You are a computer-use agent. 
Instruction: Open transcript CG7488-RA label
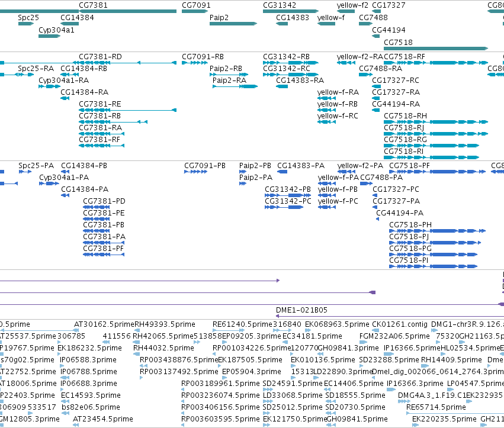[x=381, y=69]
